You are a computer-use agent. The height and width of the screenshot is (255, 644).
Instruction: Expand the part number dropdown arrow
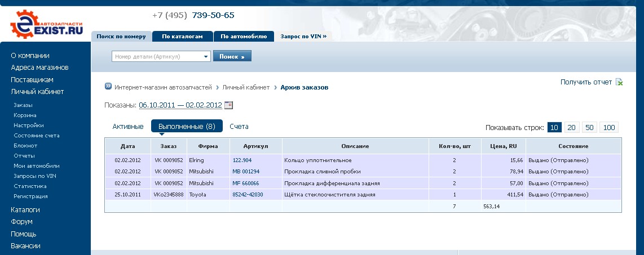[206, 56]
